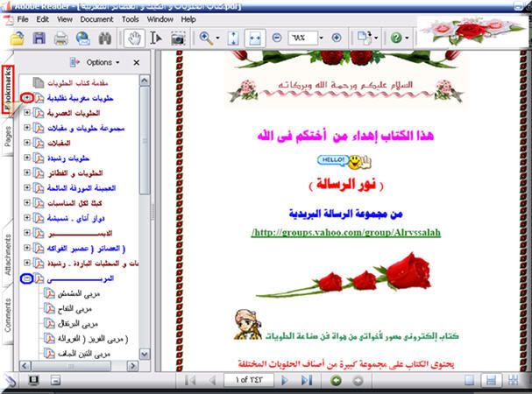Print the document with the printer icon

(x=61, y=39)
